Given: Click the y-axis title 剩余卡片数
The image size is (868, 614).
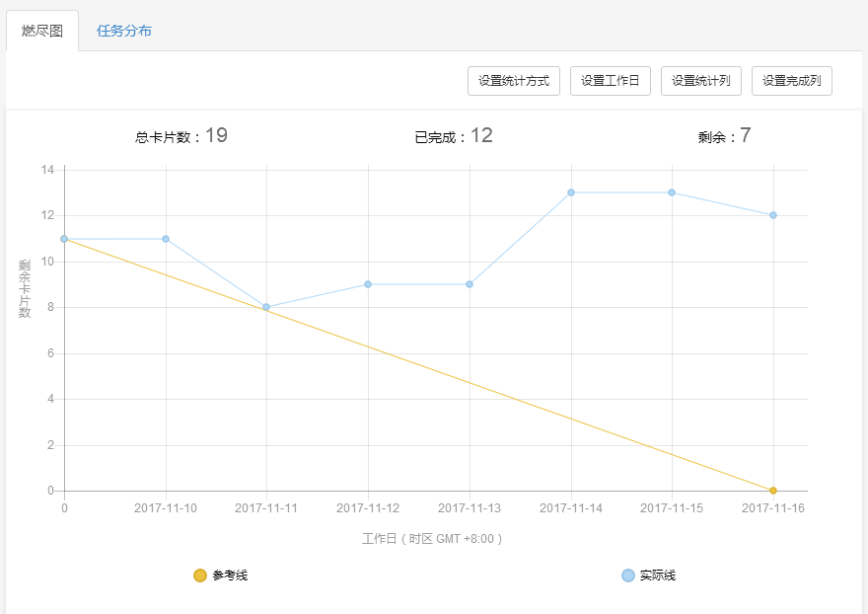Looking at the screenshot, I should click(25, 288).
